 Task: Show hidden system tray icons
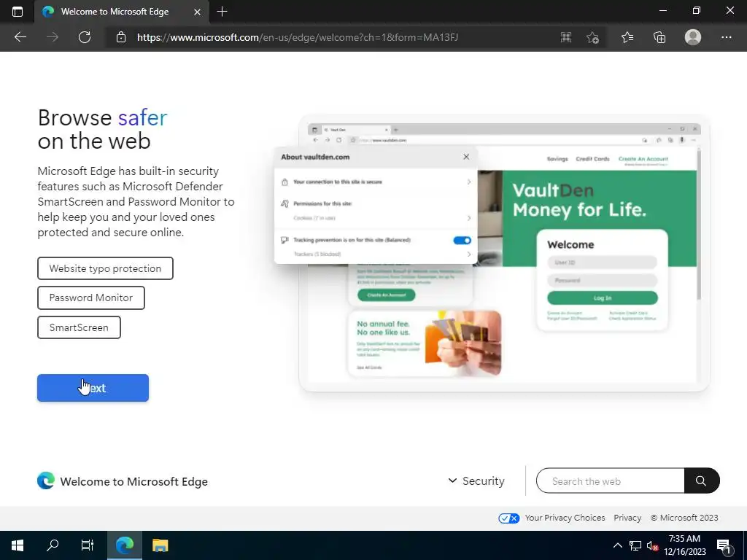point(617,545)
